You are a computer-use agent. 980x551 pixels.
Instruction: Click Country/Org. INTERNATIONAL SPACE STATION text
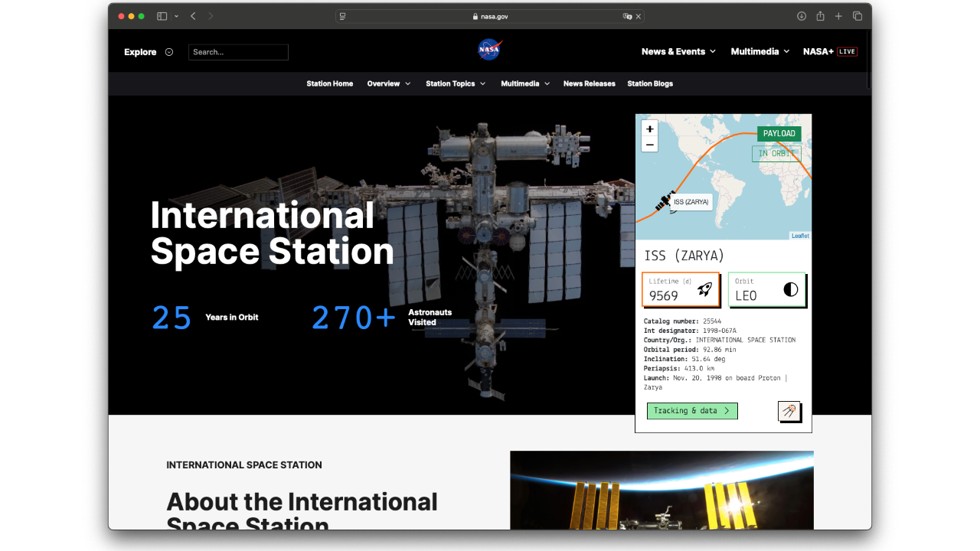(x=720, y=340)
